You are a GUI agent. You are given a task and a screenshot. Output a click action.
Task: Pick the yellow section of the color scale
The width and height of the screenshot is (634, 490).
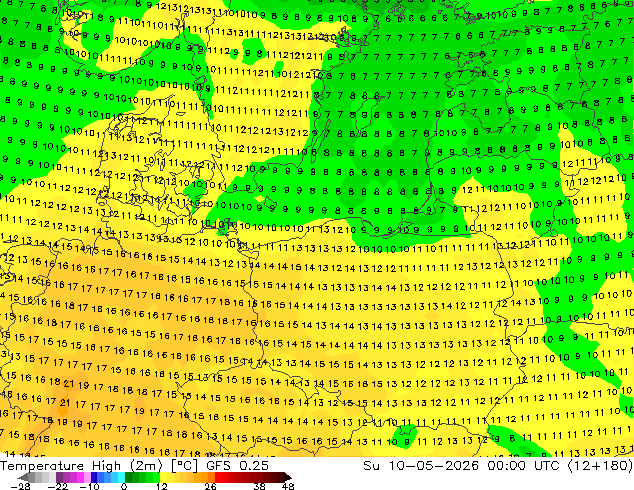[x=170, y=477]
